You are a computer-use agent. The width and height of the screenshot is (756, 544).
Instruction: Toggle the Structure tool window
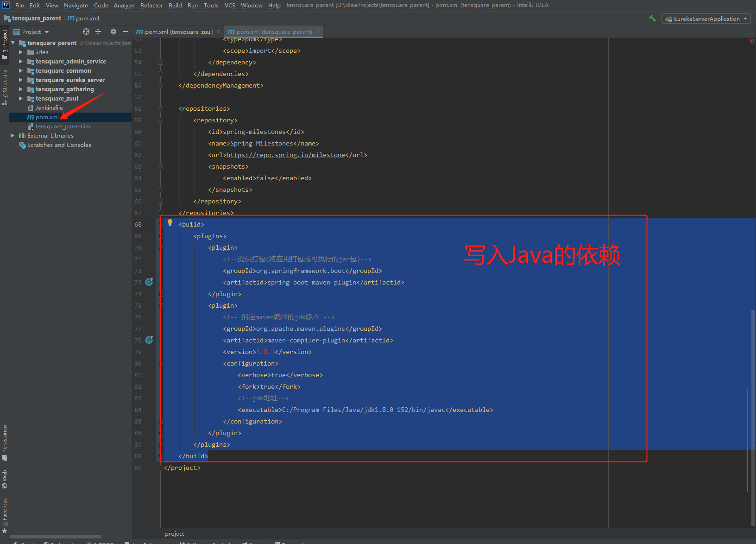(x=5, y=87)
